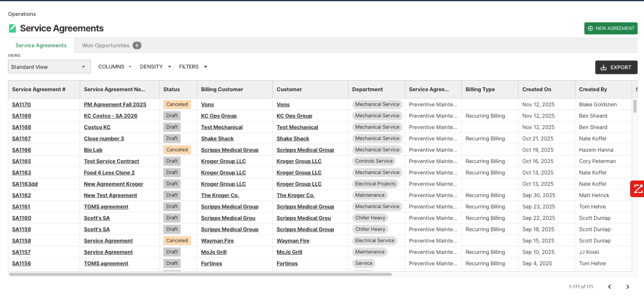This screenshot has width=644, height=301.
Task: Open the Wayman Fire customer link
Action: pos(293,241)
